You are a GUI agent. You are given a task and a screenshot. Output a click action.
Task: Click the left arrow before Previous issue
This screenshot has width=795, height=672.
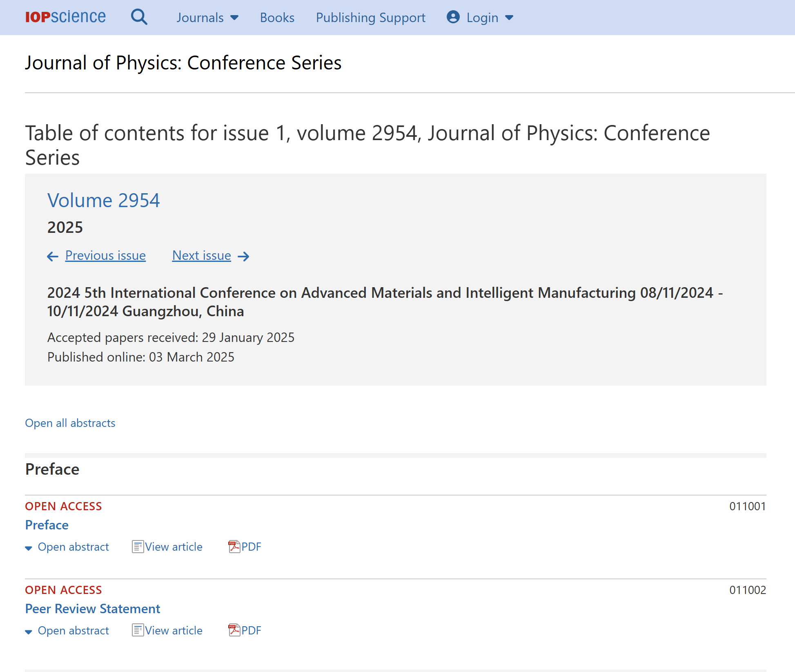coord(53,256)
